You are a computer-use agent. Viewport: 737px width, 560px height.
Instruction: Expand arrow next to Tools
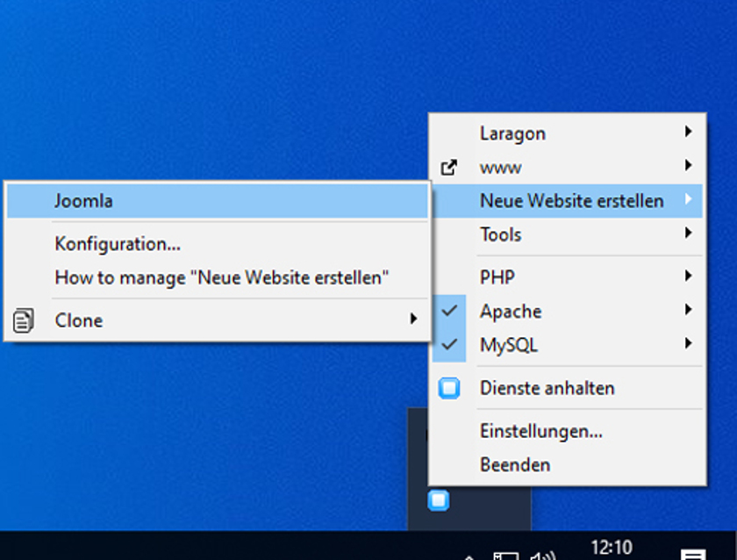tap(688, 233)
